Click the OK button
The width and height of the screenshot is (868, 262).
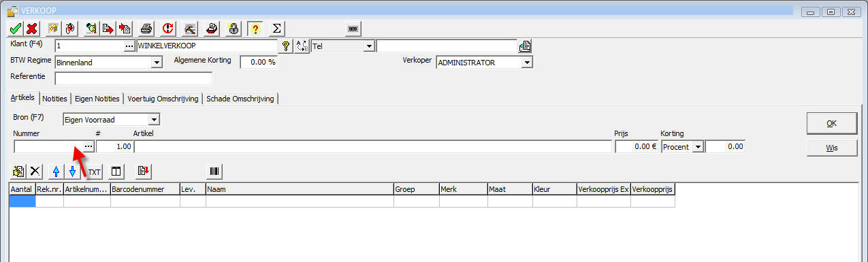[831, 123]
